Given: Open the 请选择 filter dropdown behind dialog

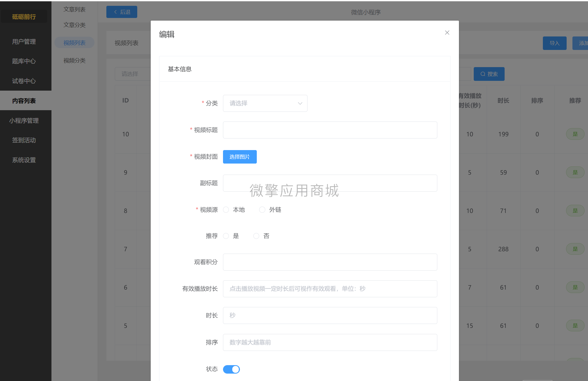Looking at the screenshot, I should [133, 74].
